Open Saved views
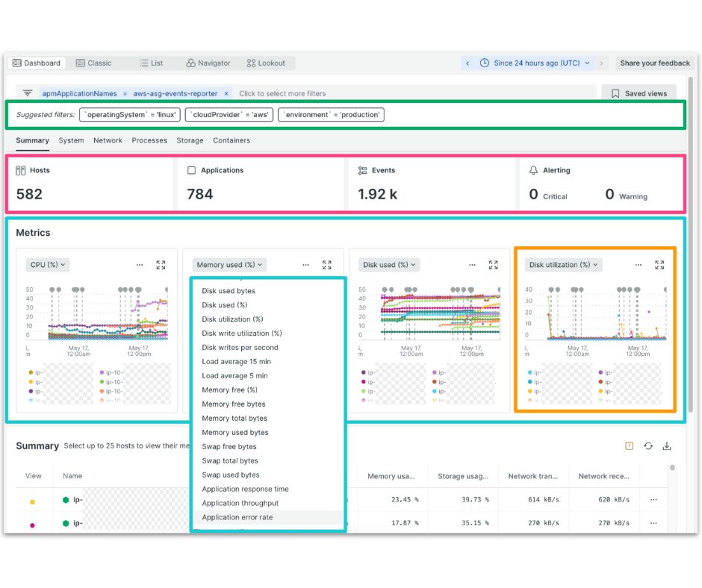This screenshot has width=702, height=588. click(639, 93)
